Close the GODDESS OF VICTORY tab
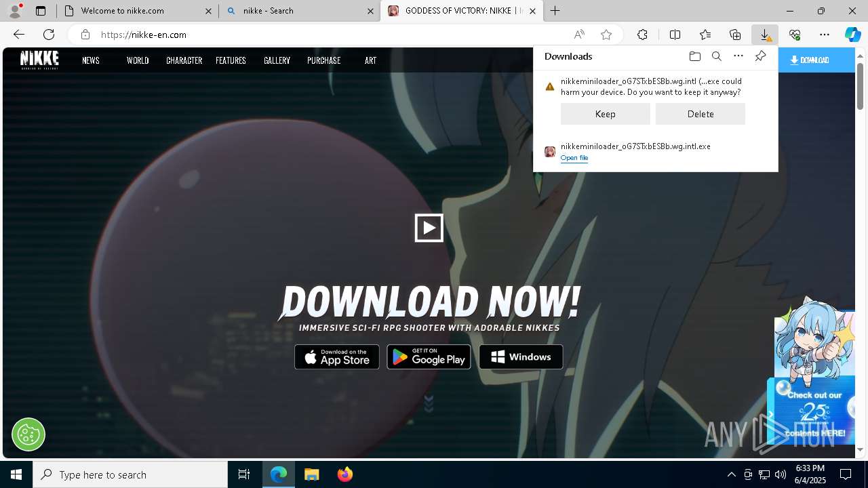 click(532, 11)
